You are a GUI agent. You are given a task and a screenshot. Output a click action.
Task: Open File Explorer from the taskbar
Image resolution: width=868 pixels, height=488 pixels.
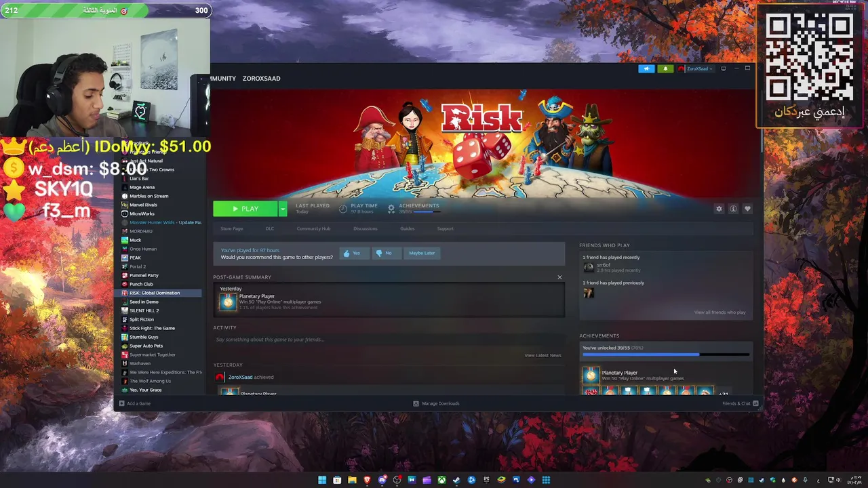352,480
